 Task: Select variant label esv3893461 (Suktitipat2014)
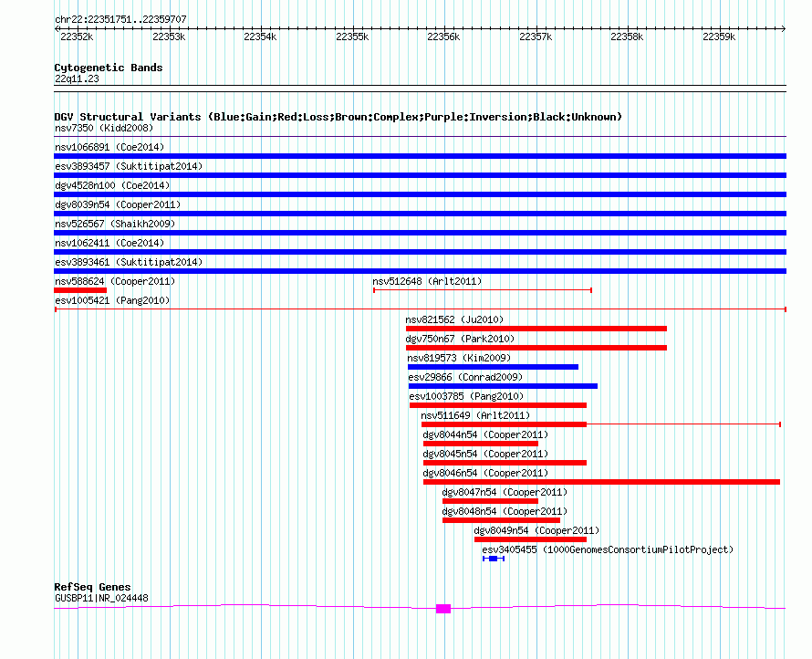[x=129, y=262]
